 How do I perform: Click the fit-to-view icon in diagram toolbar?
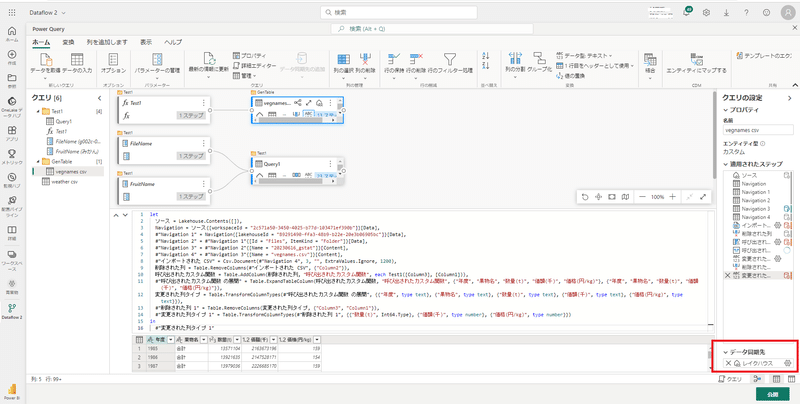(x=612, y=196)
